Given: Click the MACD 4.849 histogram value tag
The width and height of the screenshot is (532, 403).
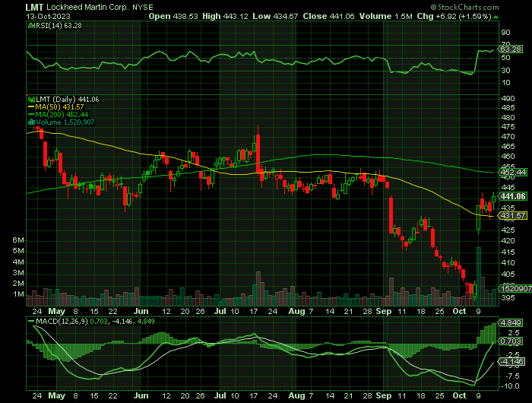Looking at the screenshot, I should [x=511, y=322].
